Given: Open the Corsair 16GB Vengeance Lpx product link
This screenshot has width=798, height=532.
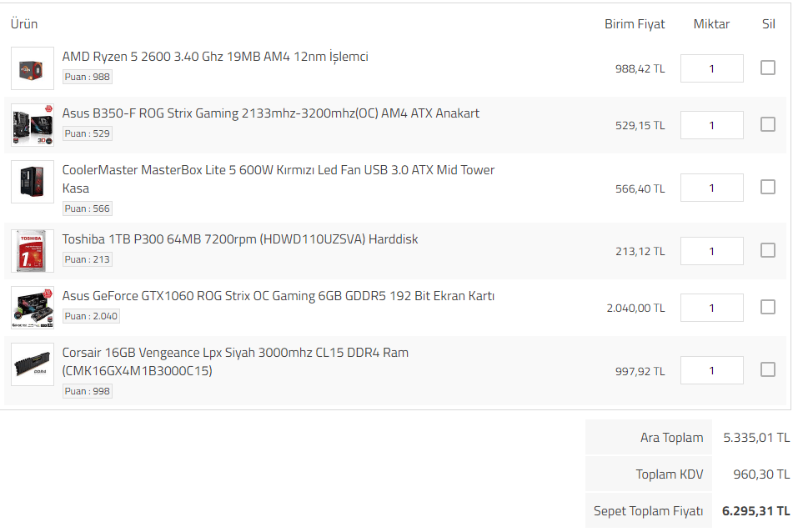Looking at the screenshot, I should 235,353.
